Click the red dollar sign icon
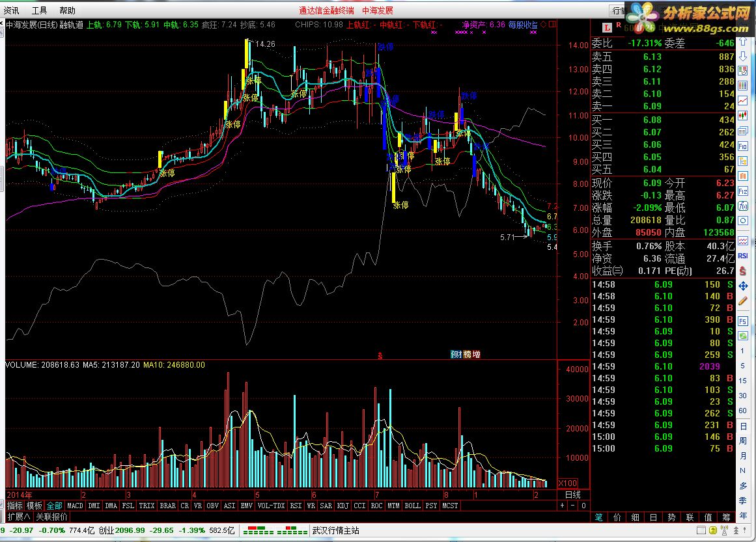 (743, 271)
